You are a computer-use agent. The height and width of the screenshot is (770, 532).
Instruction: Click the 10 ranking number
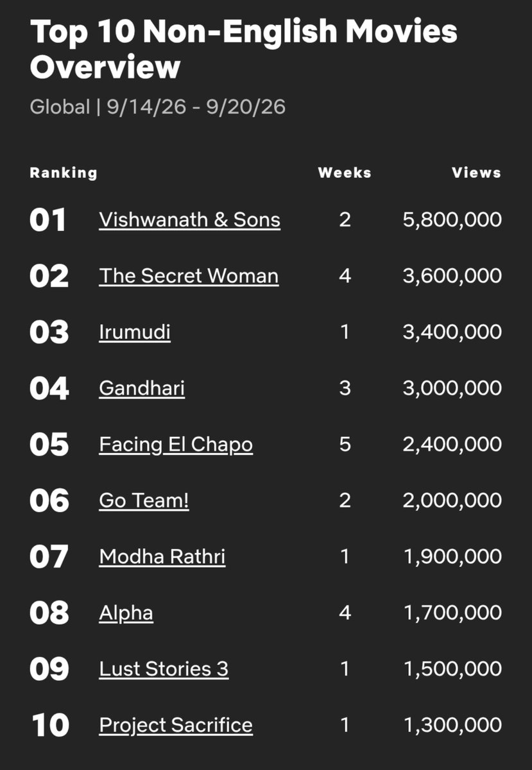50,725
